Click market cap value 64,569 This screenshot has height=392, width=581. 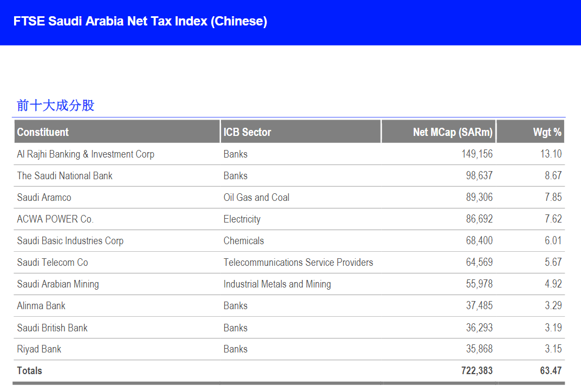click(479, 262)
